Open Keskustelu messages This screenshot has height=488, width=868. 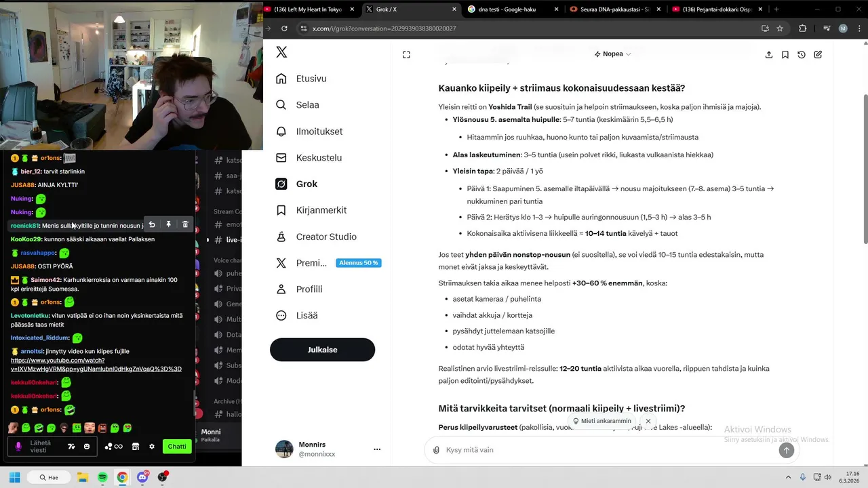(x=309, y=158)
